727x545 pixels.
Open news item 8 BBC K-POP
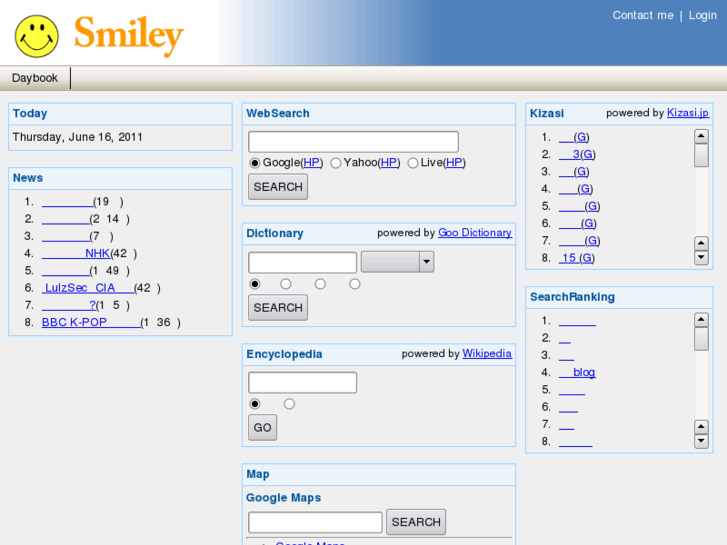coord(91,322)
